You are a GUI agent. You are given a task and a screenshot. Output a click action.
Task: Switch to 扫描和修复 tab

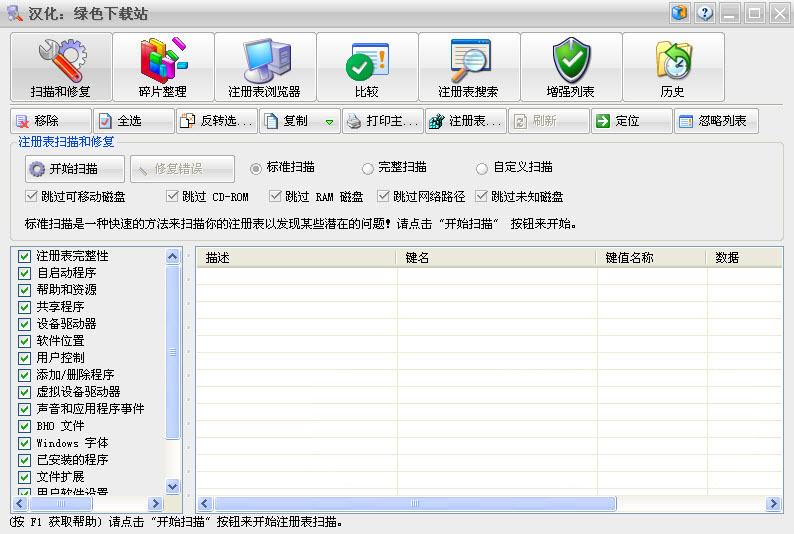point(61,68)
